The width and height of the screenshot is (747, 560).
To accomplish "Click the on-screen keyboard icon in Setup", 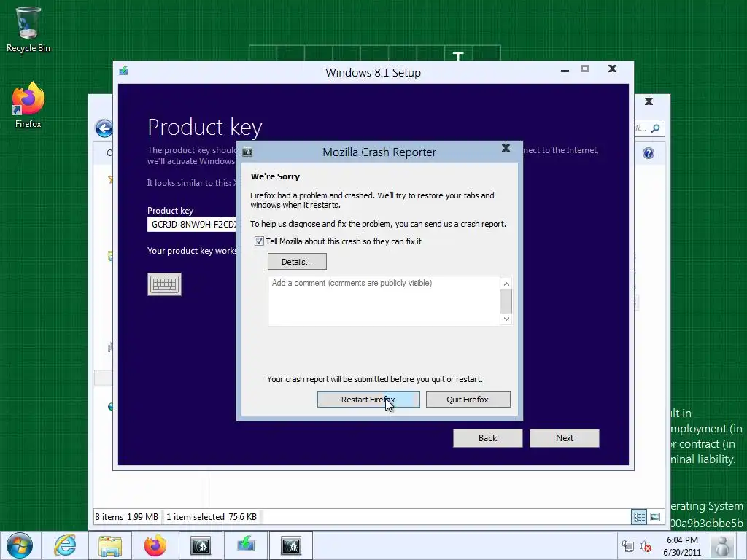I will [x=164, y=284].
